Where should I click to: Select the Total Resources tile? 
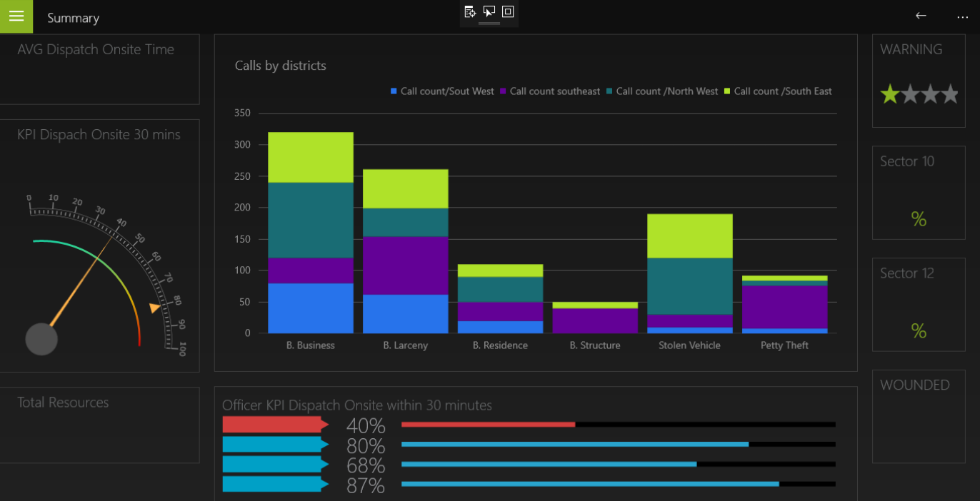99,425
